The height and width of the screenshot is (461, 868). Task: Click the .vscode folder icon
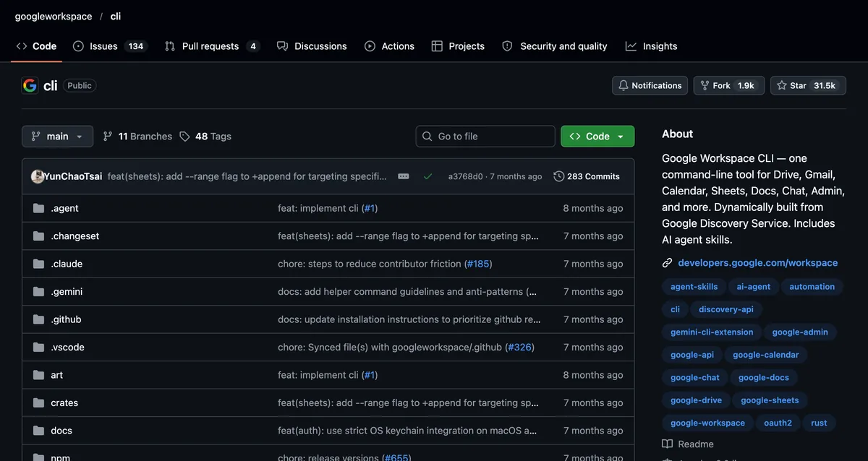38,348
